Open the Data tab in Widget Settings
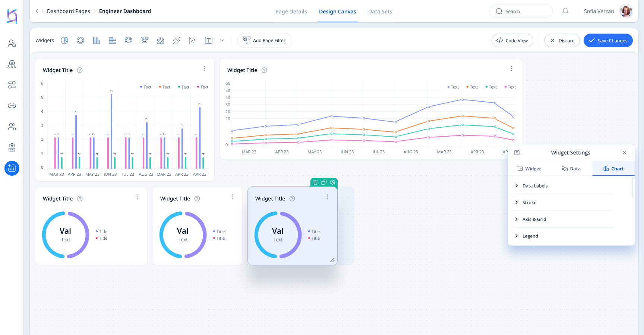This screenshot has height=335, width=644. (x=571, y=169)
